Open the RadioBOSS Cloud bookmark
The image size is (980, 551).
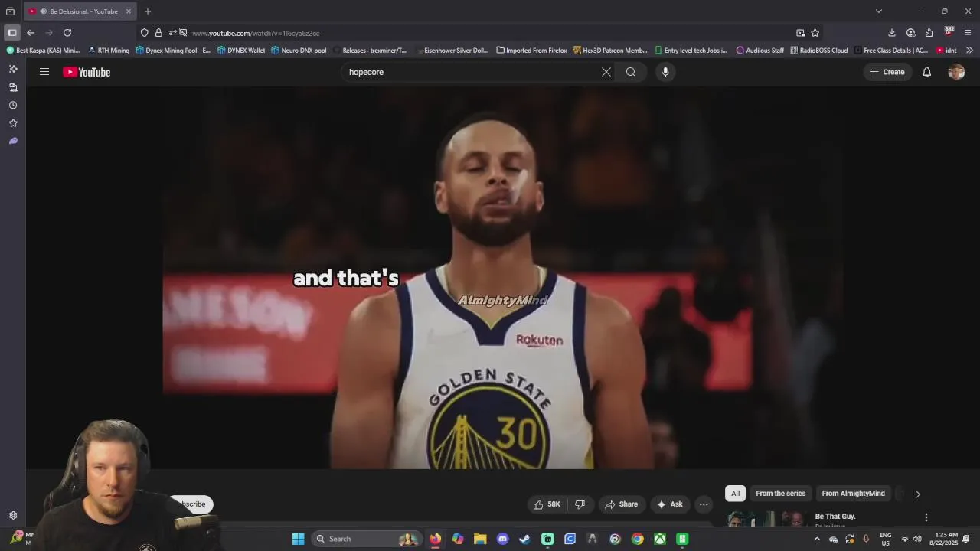(819, 51)
